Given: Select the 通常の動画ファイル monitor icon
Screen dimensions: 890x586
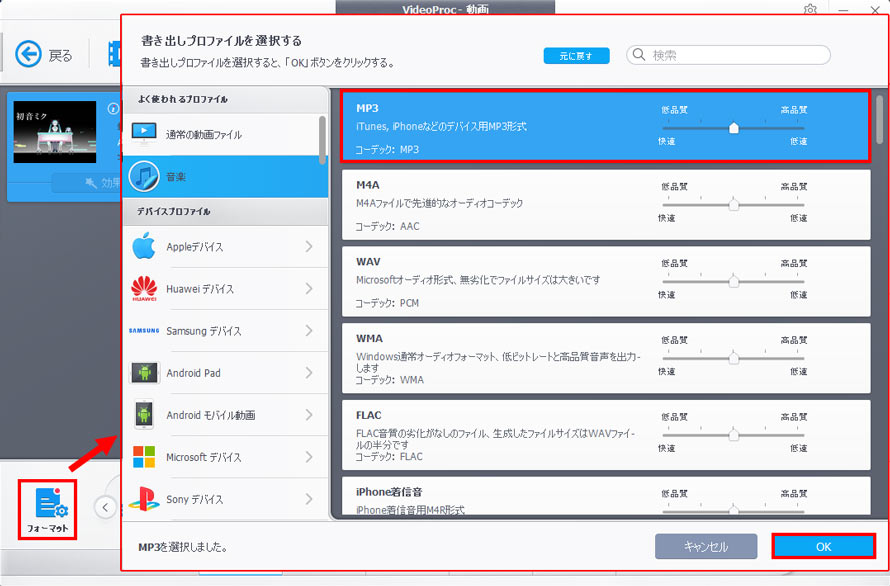Looking at the screenshot, I should (x=144, y=134).
